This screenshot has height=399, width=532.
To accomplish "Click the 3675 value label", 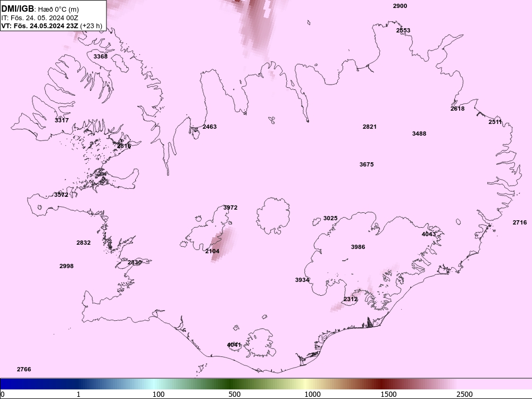I will point(367,164).
